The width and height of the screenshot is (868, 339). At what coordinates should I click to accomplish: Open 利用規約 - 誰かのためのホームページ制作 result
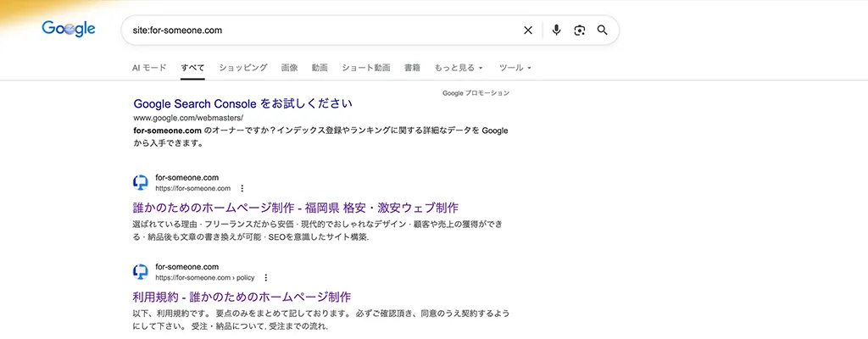[x=242, y=297]
